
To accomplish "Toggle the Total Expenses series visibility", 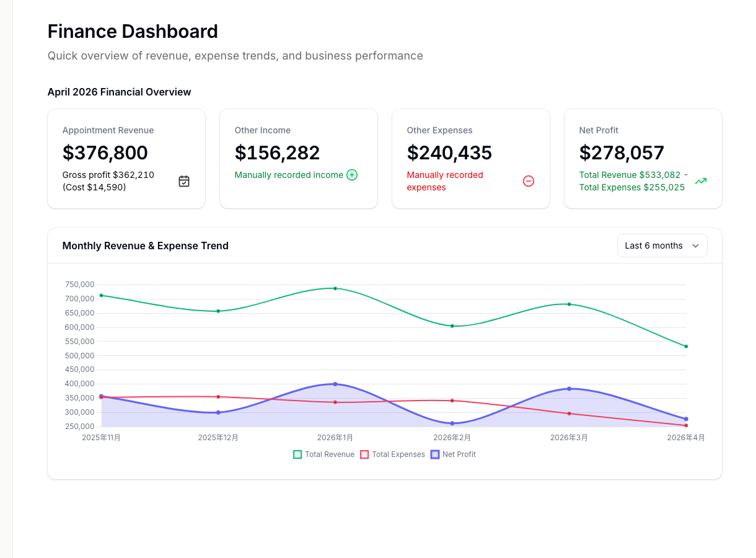I will (x=392, y=454).
